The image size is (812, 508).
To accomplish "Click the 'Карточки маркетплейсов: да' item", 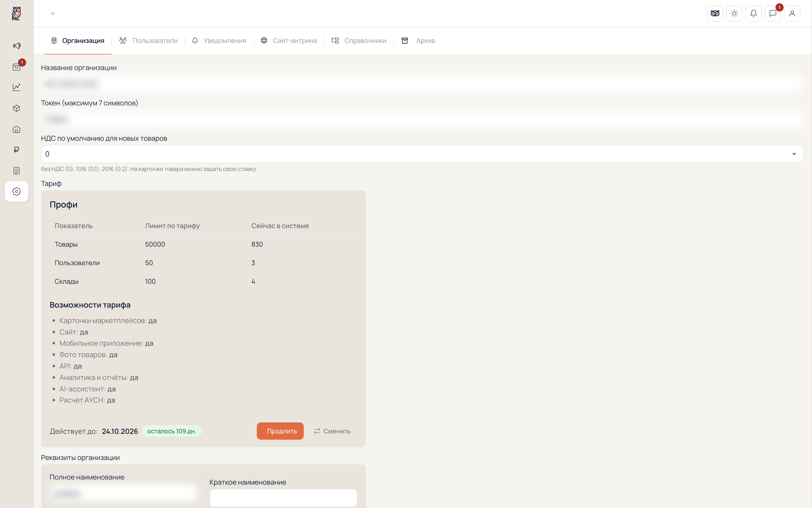I will [108, 321].
